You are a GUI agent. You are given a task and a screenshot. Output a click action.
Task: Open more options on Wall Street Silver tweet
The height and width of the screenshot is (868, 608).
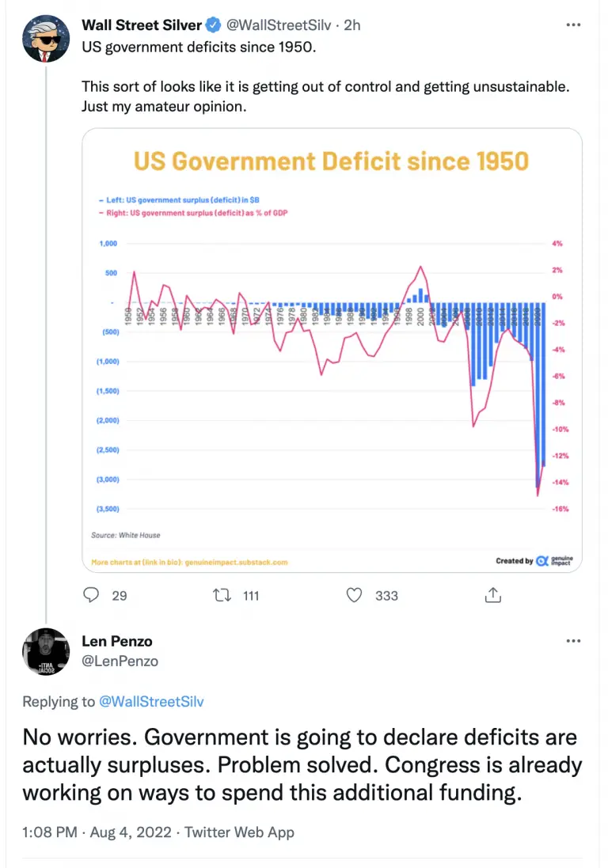(x=573, y=25)
